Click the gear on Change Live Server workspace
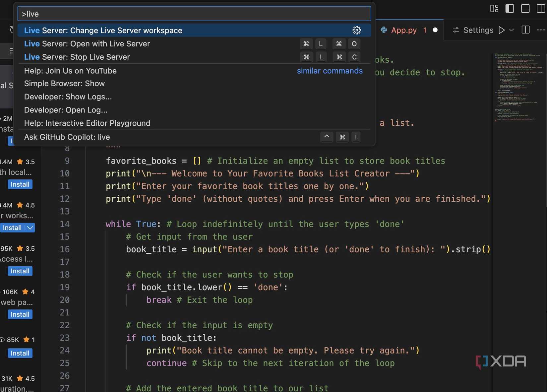547x392 pixels. pyautogui.click(x=356, y=30)
